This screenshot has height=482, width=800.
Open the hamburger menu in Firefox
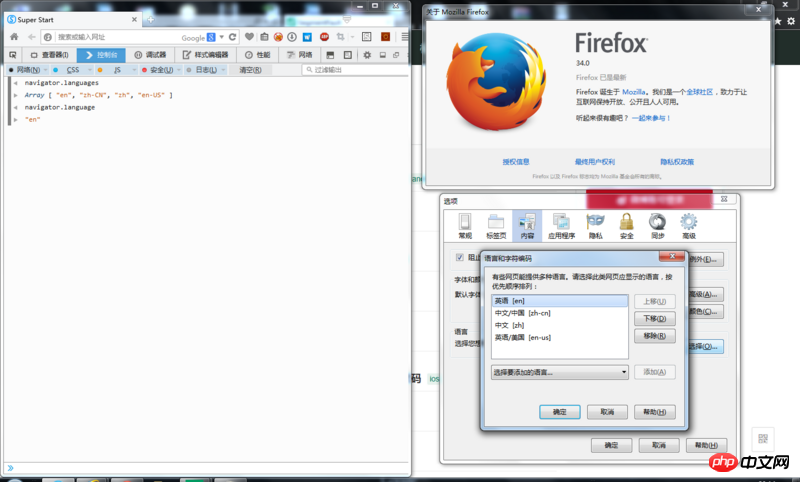point(405,37)
